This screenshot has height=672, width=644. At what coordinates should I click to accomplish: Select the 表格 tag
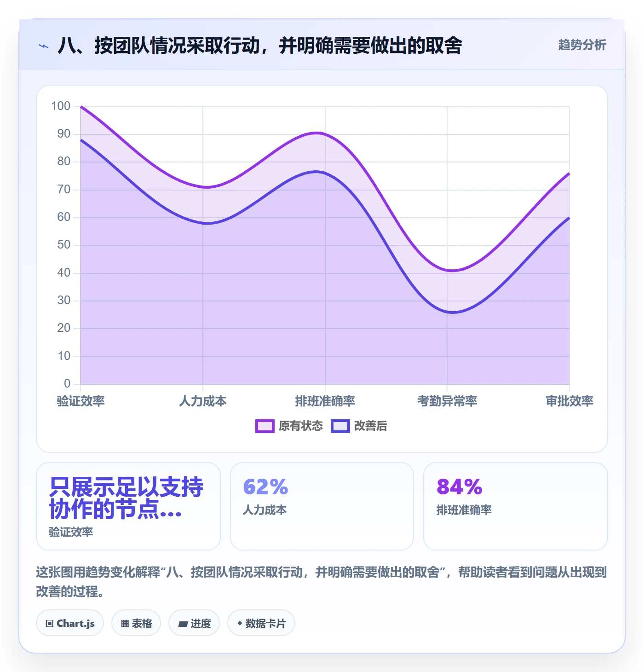pyautogui.click(x=136, y=623)
